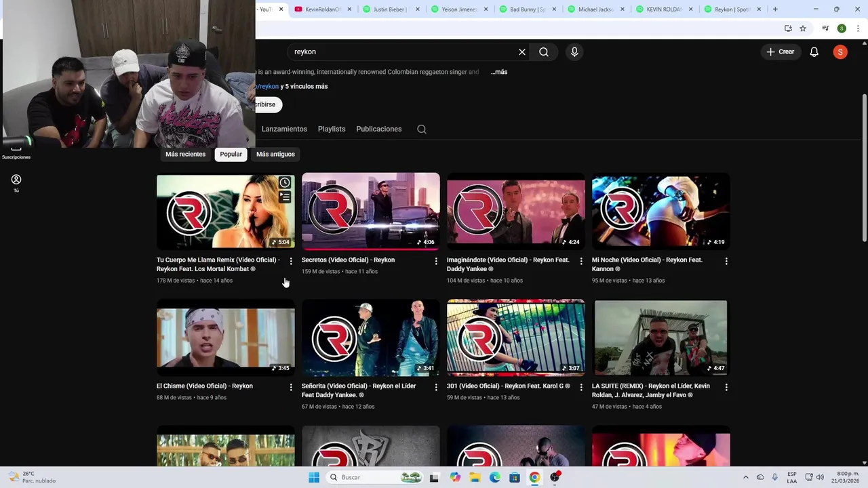Click the Crear button
868x488 pixels.
(781, 52)
